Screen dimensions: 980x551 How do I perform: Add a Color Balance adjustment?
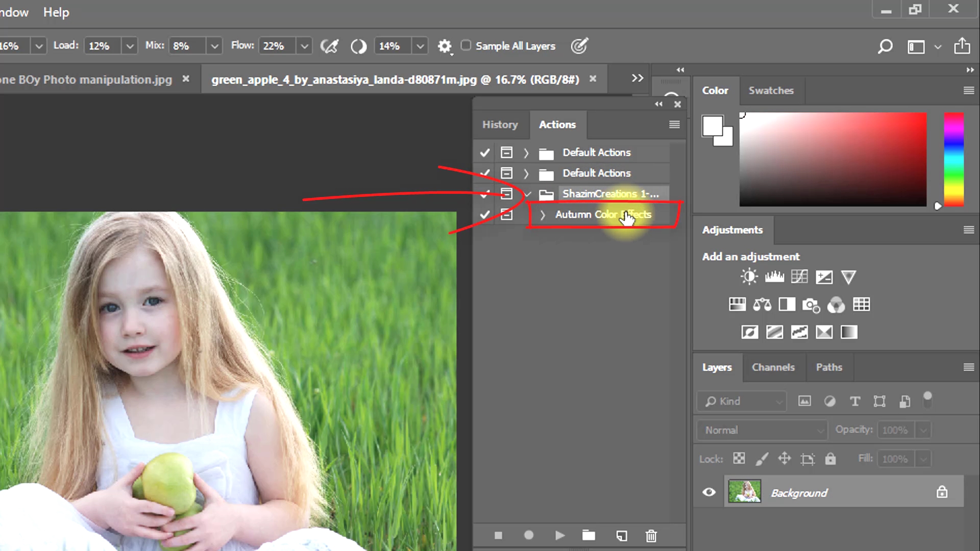pos(762,305)
